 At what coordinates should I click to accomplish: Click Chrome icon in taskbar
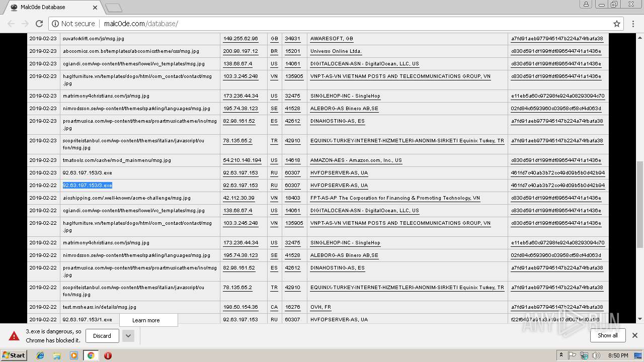pyautogui.click(x=91, y=355)
